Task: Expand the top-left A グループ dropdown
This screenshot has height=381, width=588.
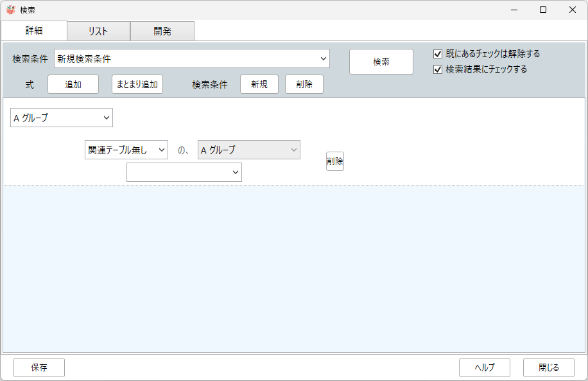Action: click(62, 118)
